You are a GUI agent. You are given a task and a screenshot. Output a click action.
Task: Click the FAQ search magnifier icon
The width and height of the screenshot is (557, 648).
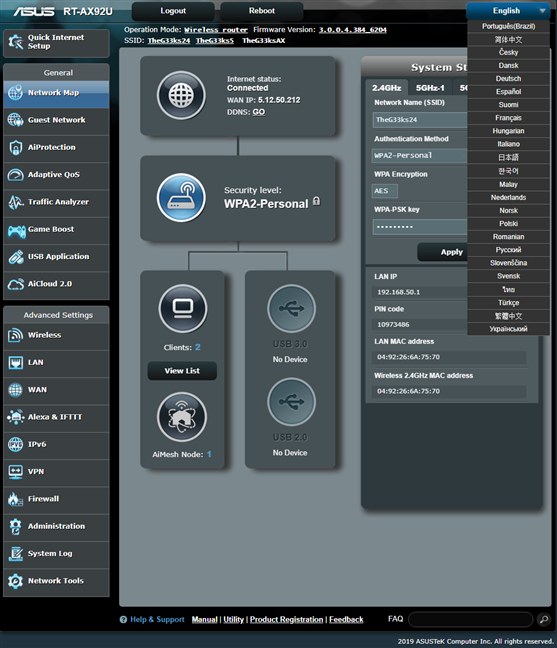(544, 619)
